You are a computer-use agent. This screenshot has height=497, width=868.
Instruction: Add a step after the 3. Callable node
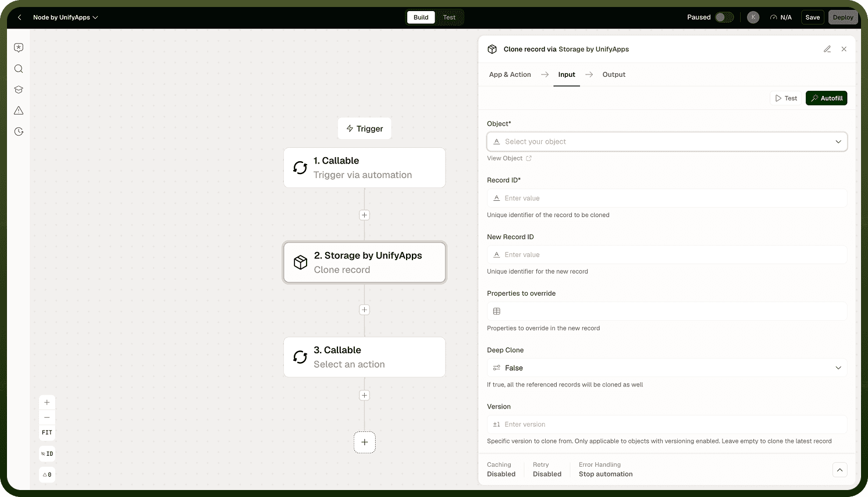pos(365,395)
